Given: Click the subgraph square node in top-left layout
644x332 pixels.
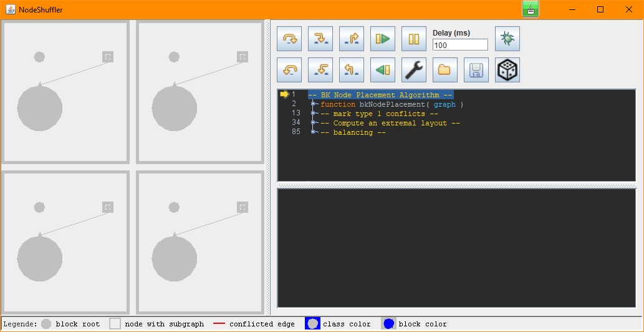Looking at the screenshot, I should coord(108,57).
